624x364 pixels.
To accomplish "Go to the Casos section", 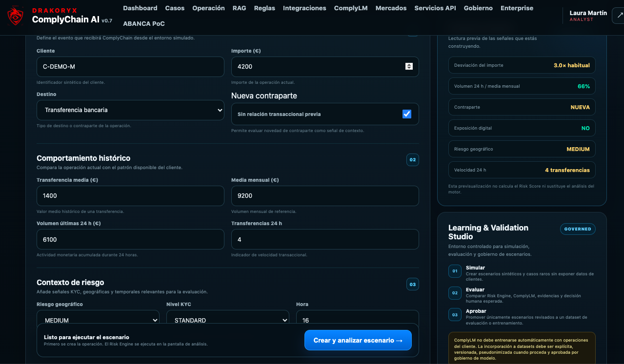I will (175, 8).
